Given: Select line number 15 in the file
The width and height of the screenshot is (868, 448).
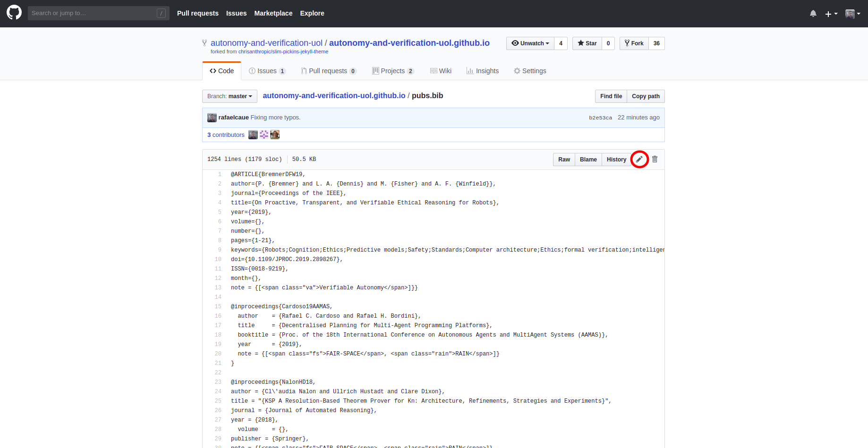Looking at the screenshot, I should 218,306.
